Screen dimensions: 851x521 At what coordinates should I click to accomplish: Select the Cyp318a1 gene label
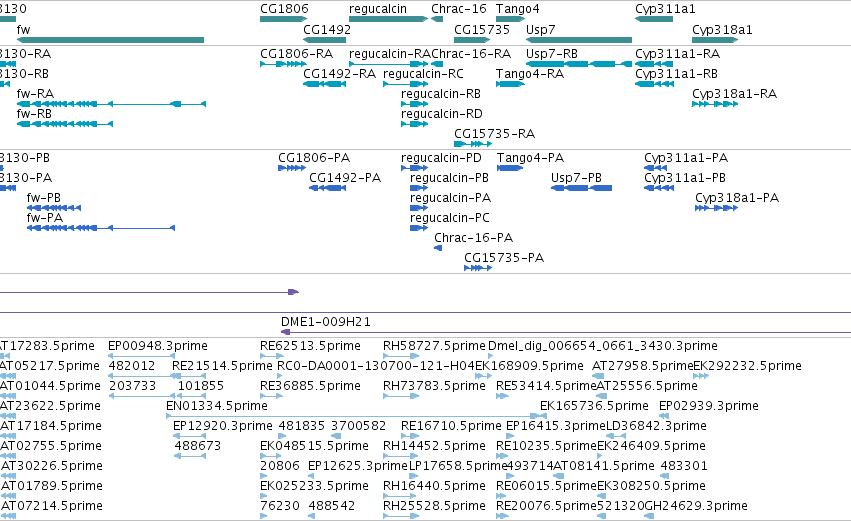click(x=722, y=29)
